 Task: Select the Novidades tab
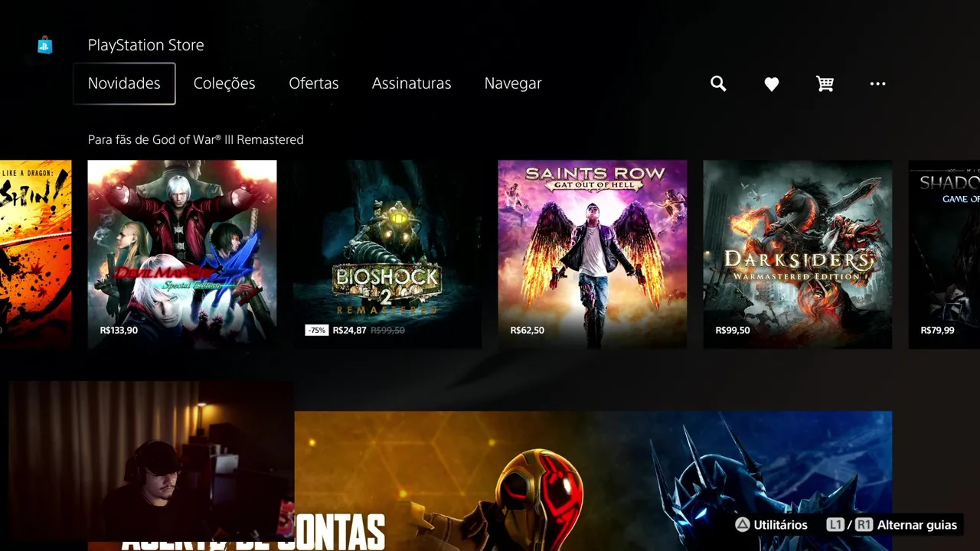coord(124,83)
